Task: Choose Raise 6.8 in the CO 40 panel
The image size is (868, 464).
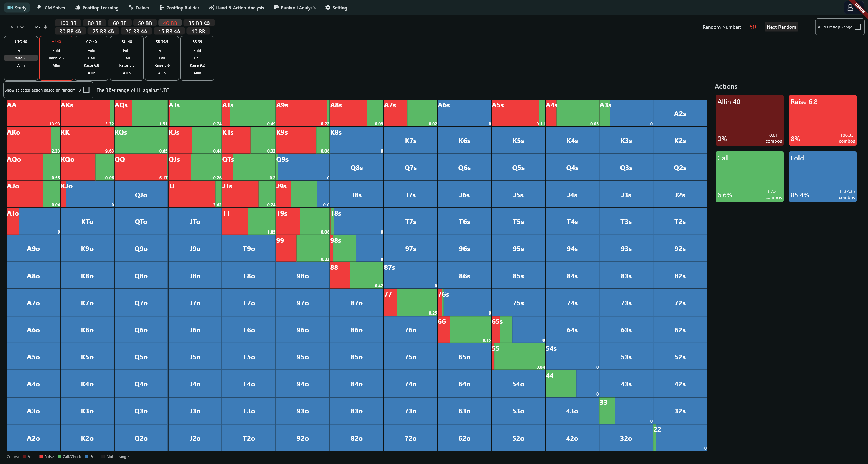Action: click(92, 65)
